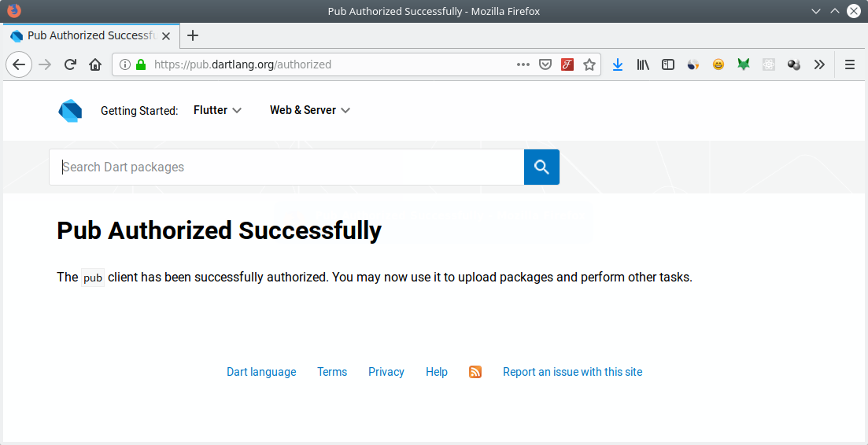Open a new tab with the plus button

pyautogui.click(x=193, y=35)
